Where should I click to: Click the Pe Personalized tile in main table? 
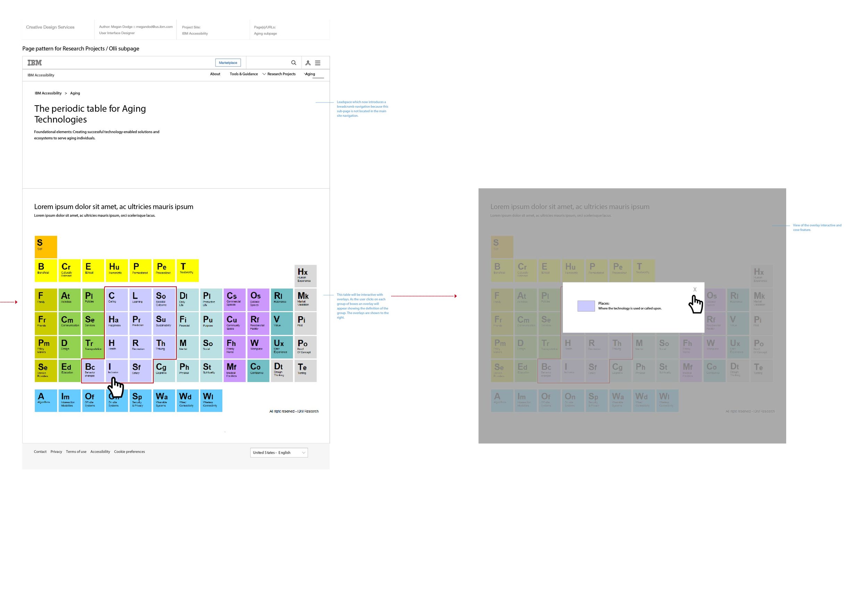[164, 271]
